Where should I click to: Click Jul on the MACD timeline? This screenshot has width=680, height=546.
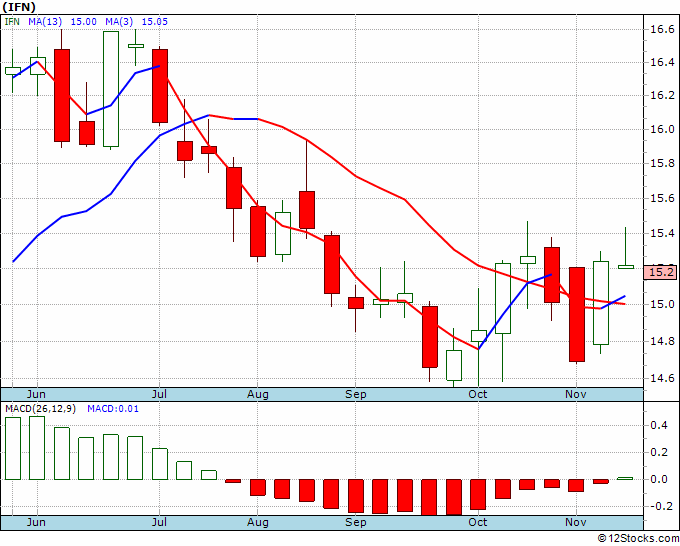(x=160, y=522)
